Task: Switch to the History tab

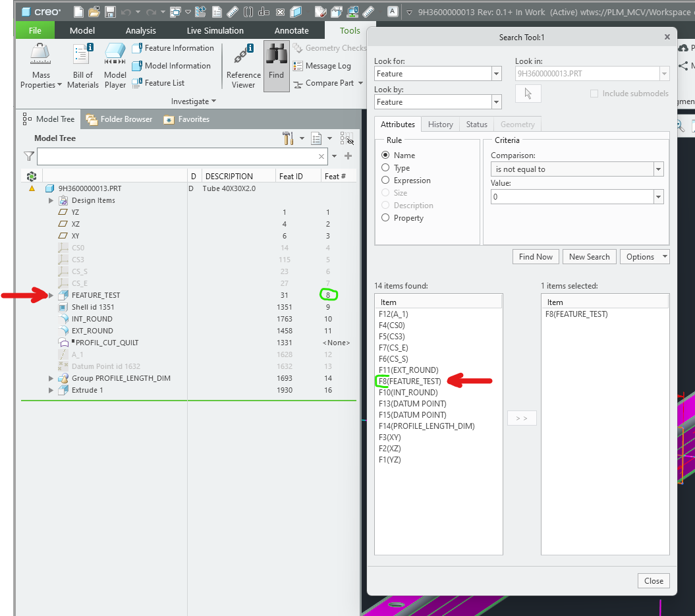Action: (439, 124)
